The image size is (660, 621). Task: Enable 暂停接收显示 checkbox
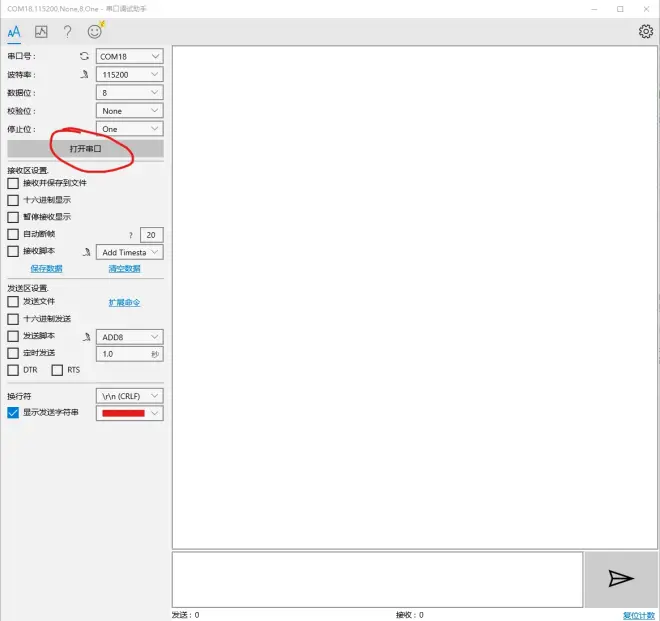click(x=13, y=217)
